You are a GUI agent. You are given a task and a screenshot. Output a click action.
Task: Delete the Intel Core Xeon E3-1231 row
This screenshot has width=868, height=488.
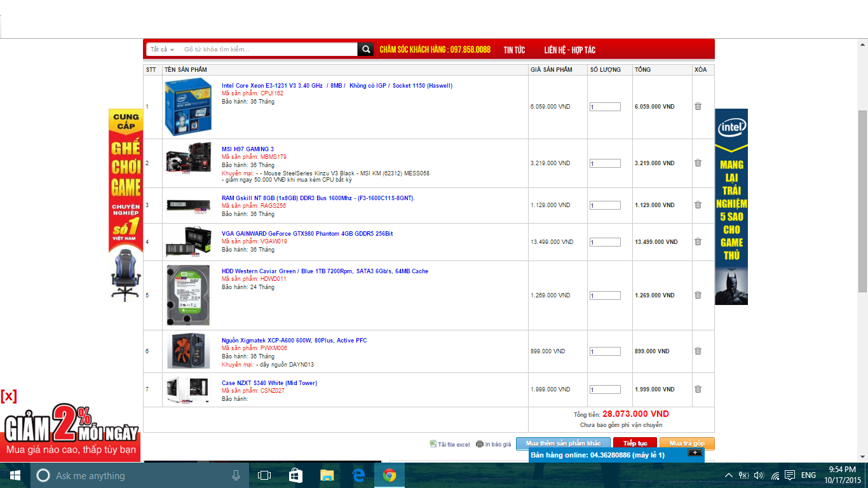tap(698, 107)
